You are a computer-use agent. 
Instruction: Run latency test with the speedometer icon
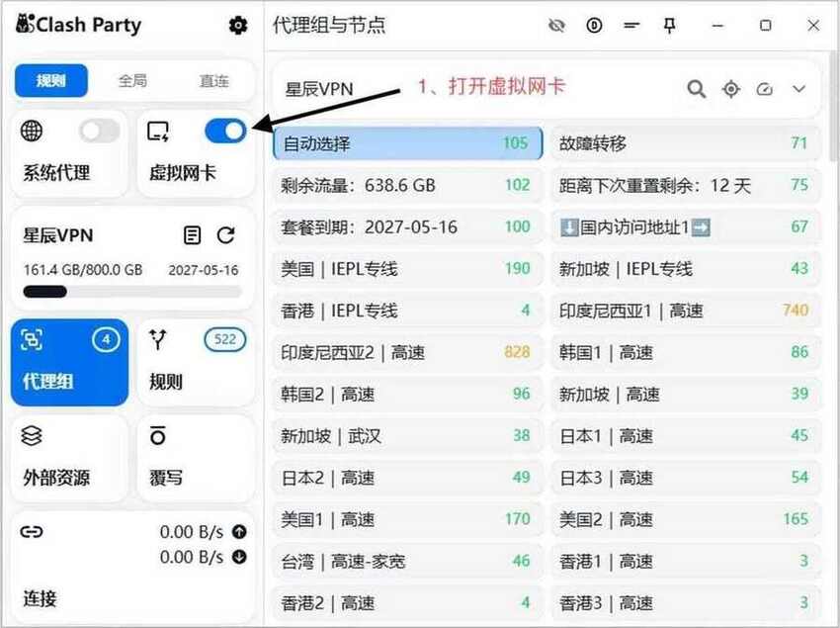(x=765, y=89)
